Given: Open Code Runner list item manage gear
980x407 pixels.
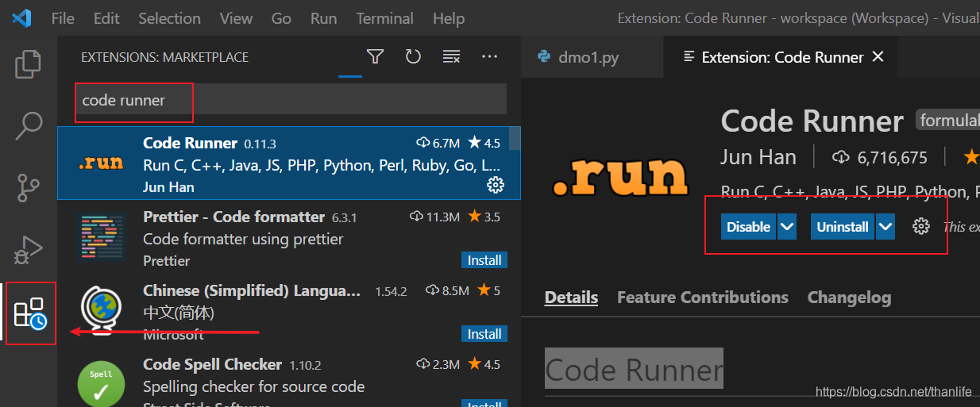Looking at the screenshot, I should click(x=496, y=185).
